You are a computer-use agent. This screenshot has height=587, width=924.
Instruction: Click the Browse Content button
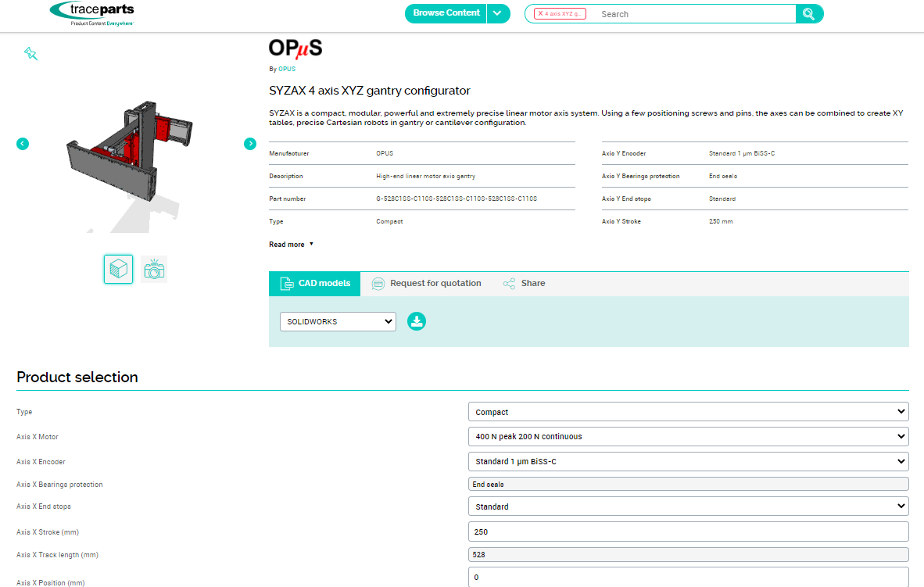click(x=446, y=13)
